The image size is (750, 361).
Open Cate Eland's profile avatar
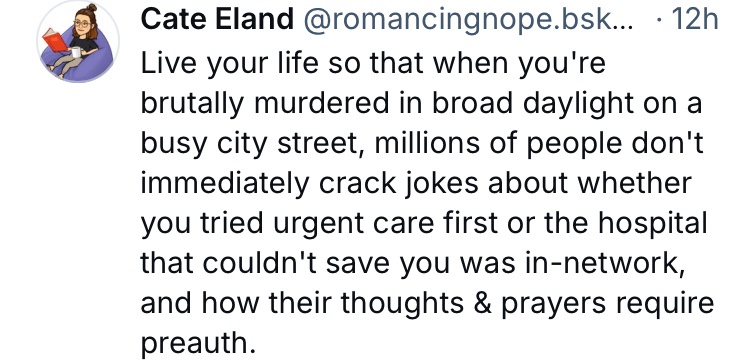coord(77,42)
